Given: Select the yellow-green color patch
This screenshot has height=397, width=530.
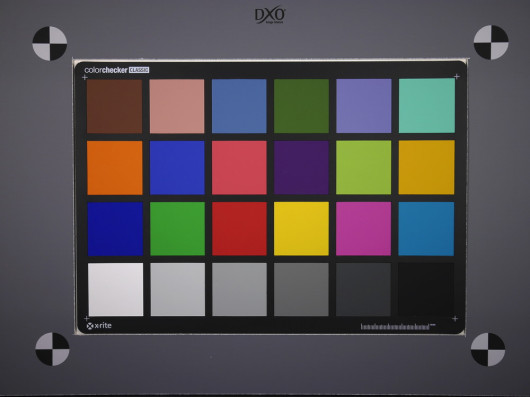Looking at the screenshot, I should [x=363, y=168].
